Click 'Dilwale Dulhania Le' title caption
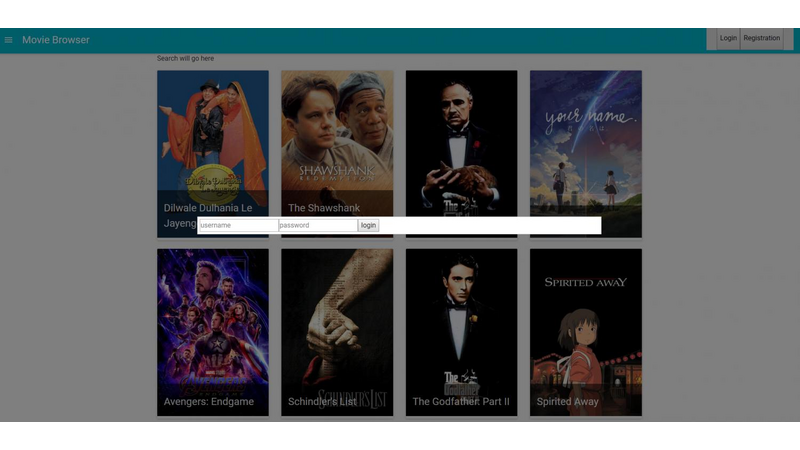The width and height of the screenshot is (800, 450). [208, 208]
